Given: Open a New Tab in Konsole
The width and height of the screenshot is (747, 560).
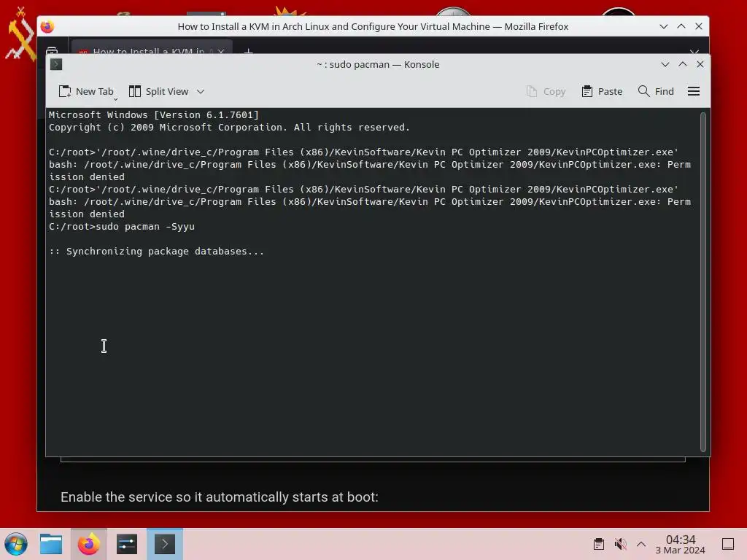Looking at the screenshot, I should 86,91.
